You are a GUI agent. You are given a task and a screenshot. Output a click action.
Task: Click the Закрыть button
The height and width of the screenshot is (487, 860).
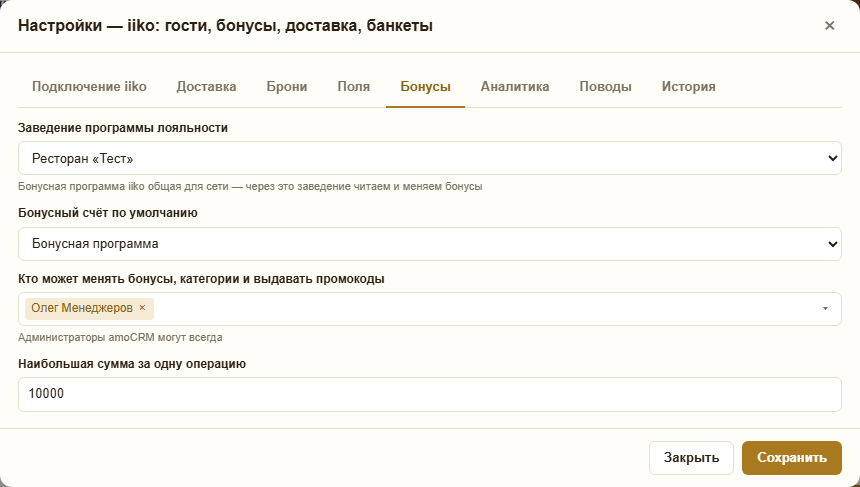tap(691, 458)
